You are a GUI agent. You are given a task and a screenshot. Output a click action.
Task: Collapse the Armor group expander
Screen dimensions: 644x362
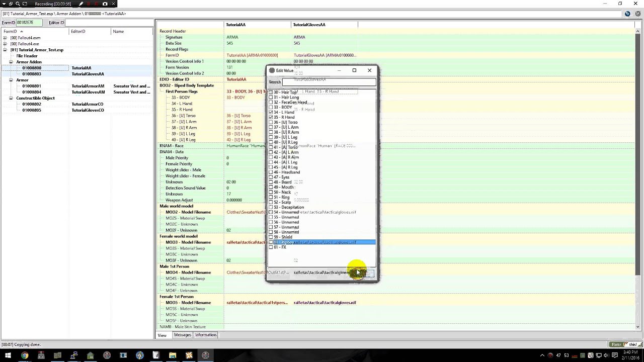[11, 80]
